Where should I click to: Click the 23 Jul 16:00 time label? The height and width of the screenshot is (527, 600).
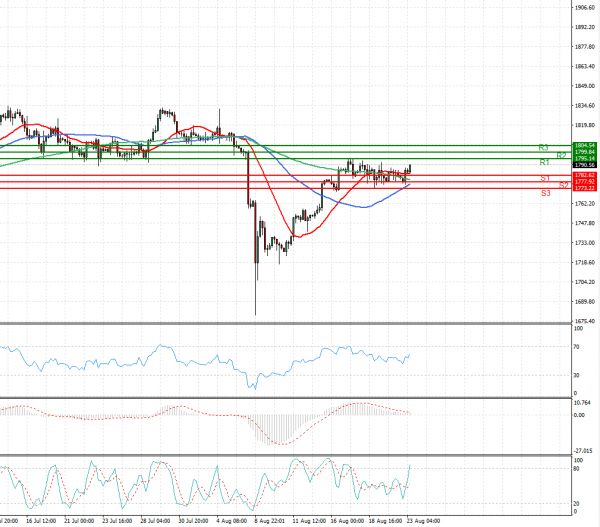117,521
